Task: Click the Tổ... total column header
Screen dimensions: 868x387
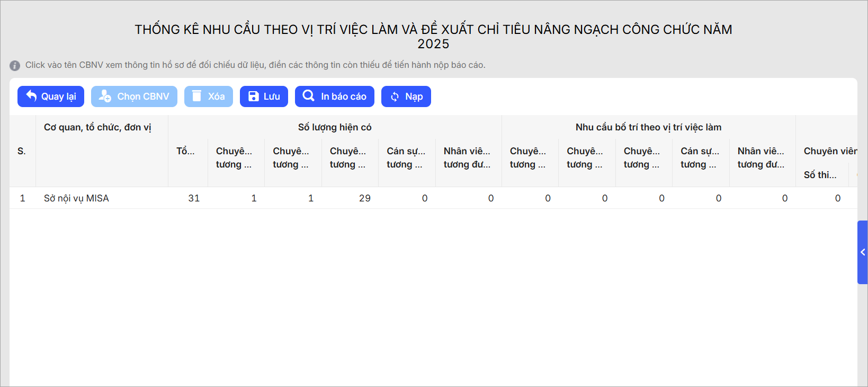Action: (x=185, y=151)
